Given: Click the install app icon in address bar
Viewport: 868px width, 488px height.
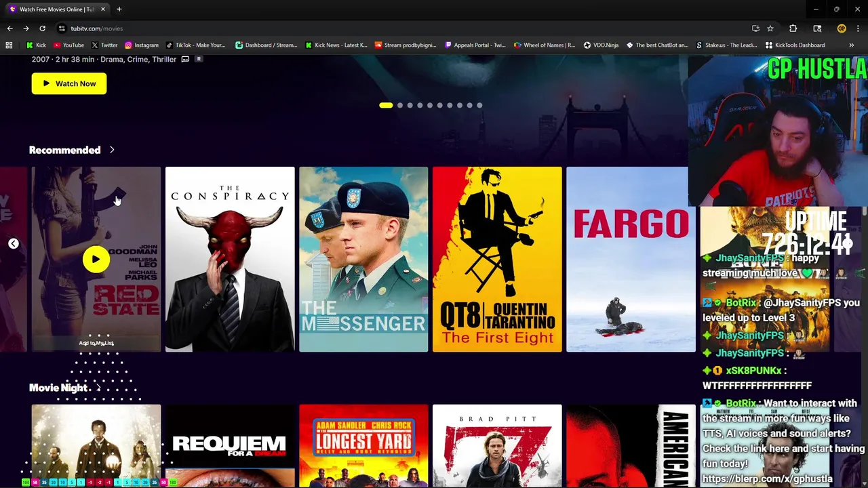Looking at the screenshot, I should coord(755,28).
